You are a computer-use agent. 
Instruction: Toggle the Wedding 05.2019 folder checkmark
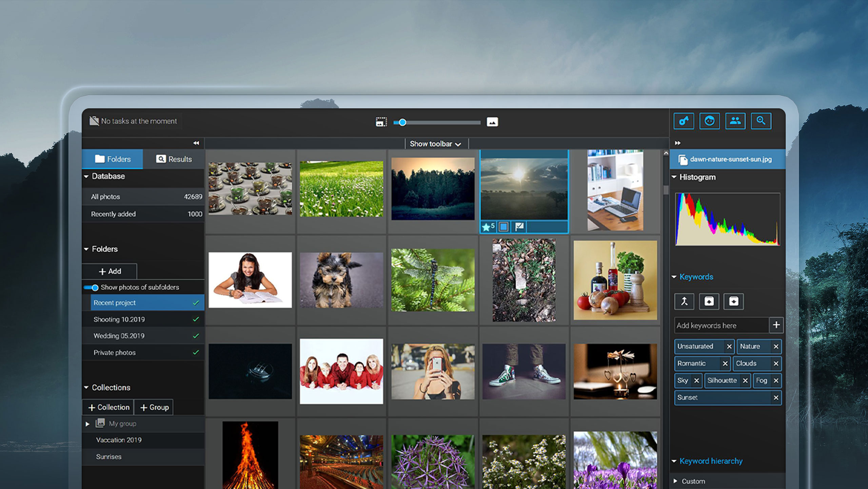(x=196, y=336)
